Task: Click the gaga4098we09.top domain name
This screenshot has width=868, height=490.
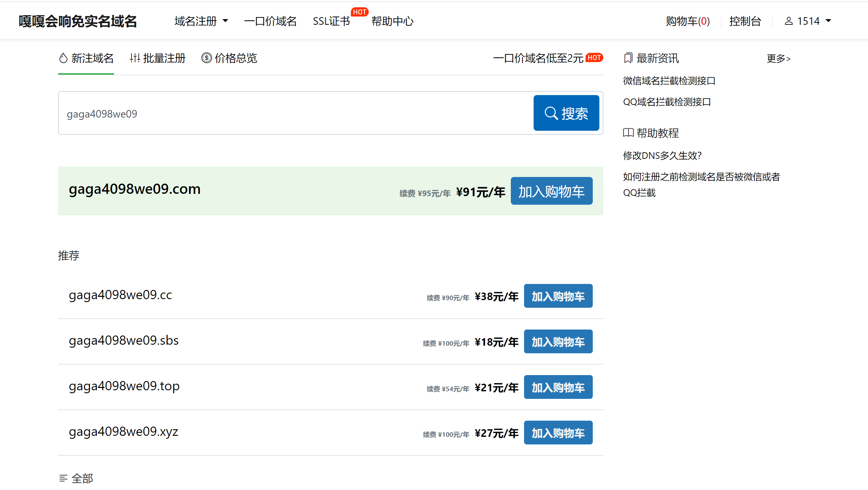Action: (x=124, y=386)
